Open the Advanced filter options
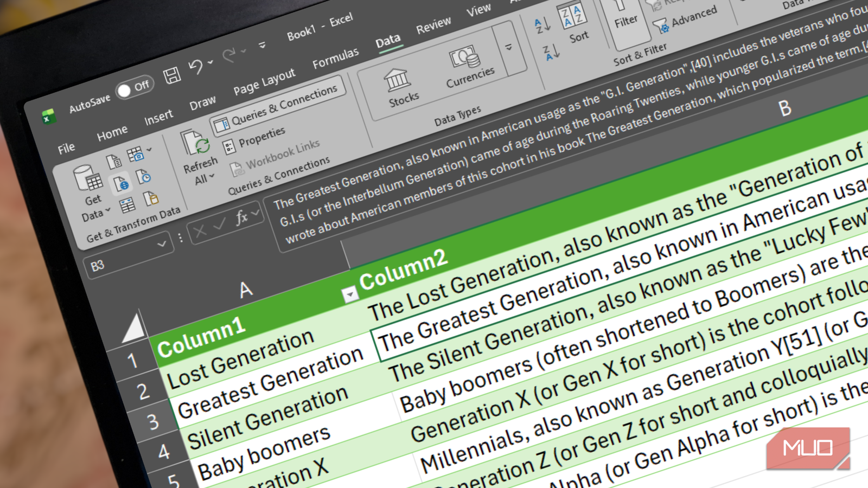The image size is (868, 488). point(685,20)
